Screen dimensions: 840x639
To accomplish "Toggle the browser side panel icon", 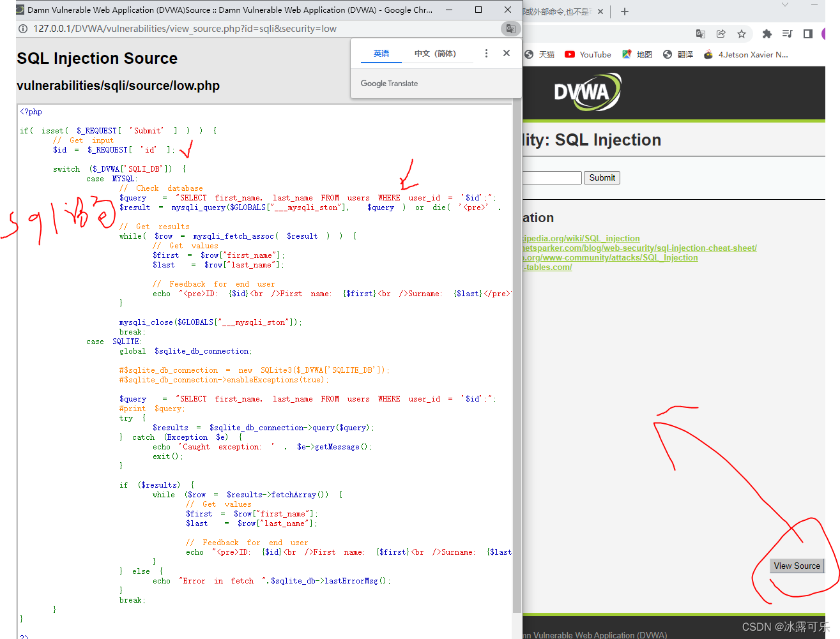I will click(x=808, y=34).
